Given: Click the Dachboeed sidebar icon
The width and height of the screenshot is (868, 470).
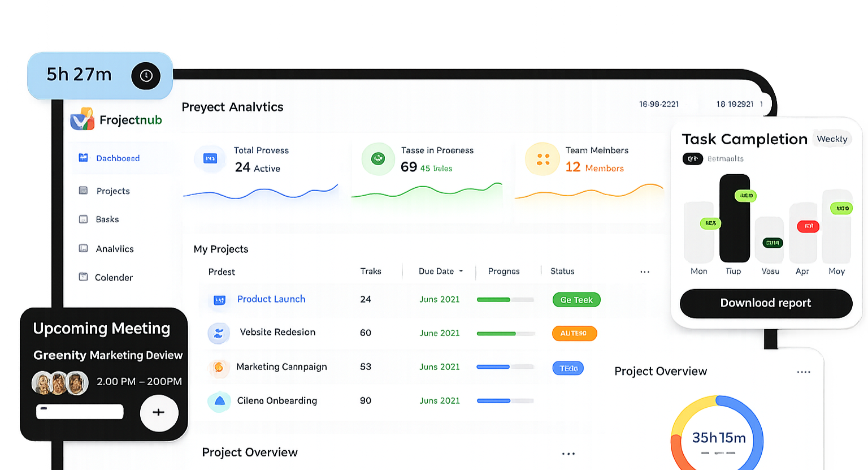Looking at the screenshot, I should 83,158.
